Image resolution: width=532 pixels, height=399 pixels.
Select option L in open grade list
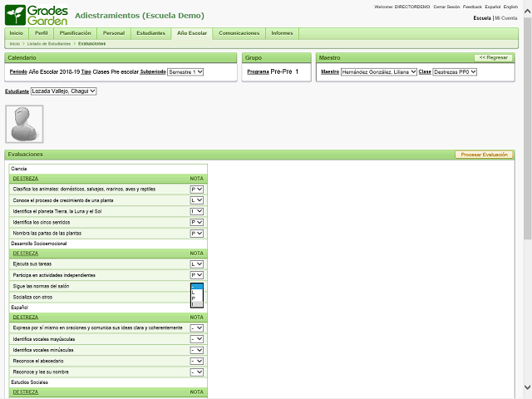195,293
